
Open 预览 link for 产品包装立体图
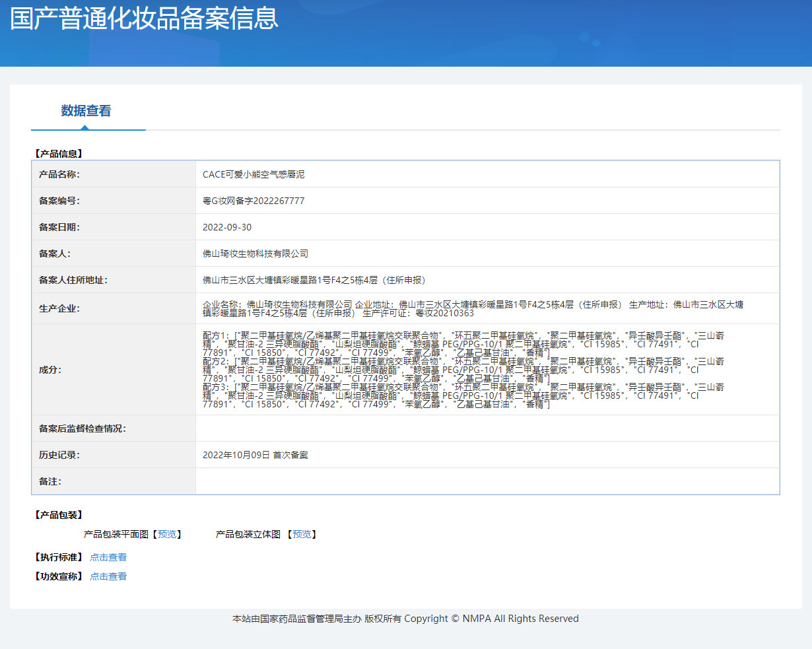[302, 534]
